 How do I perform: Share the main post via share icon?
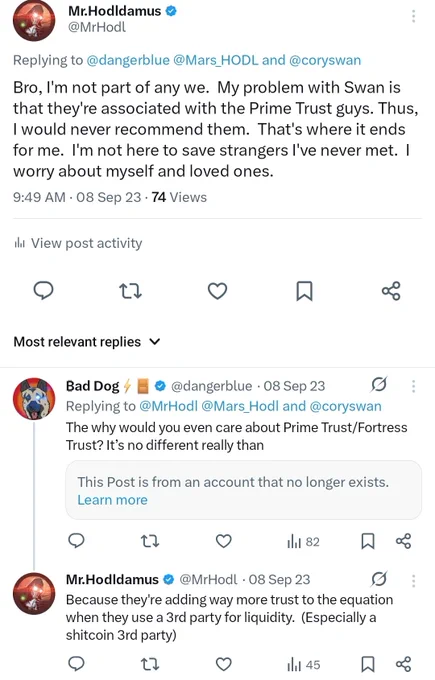point(391,291)
